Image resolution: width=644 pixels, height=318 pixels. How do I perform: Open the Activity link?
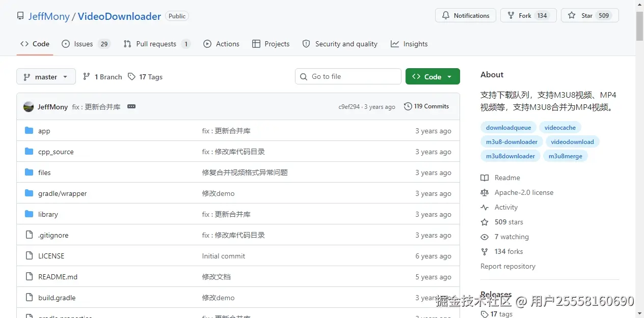[499, 207]
